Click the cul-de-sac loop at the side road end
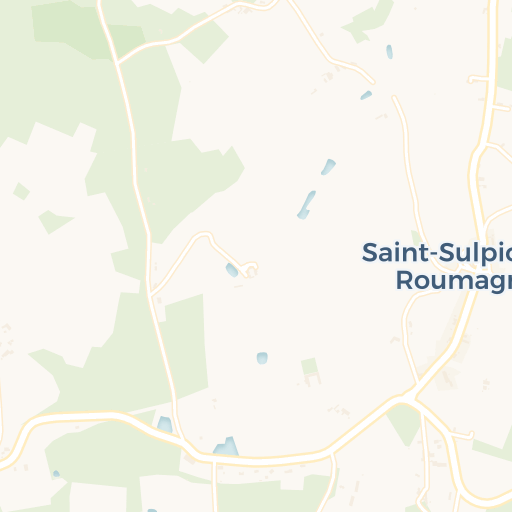Image resolution: width=512 pixels, height=512 pixels. point(250,268)
